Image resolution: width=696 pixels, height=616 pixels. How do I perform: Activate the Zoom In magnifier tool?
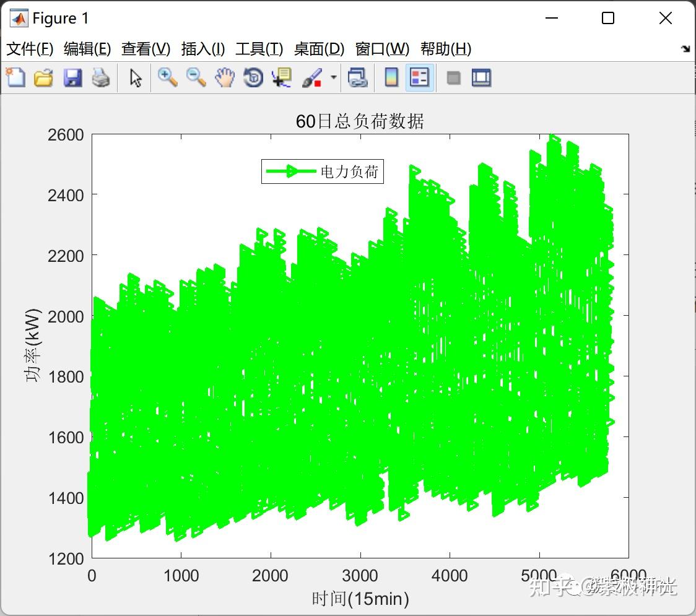167,77
